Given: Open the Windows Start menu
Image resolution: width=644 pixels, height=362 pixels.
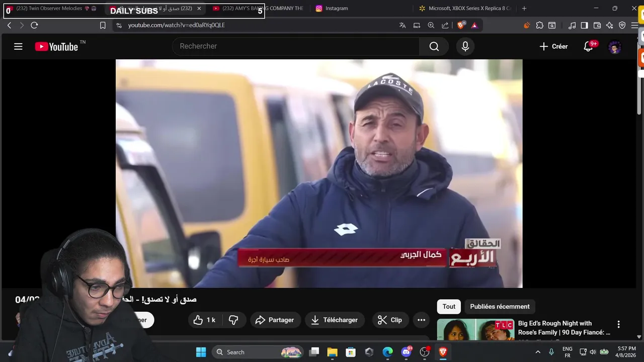Looking at the screenshot, I should [x=201, y=352].
